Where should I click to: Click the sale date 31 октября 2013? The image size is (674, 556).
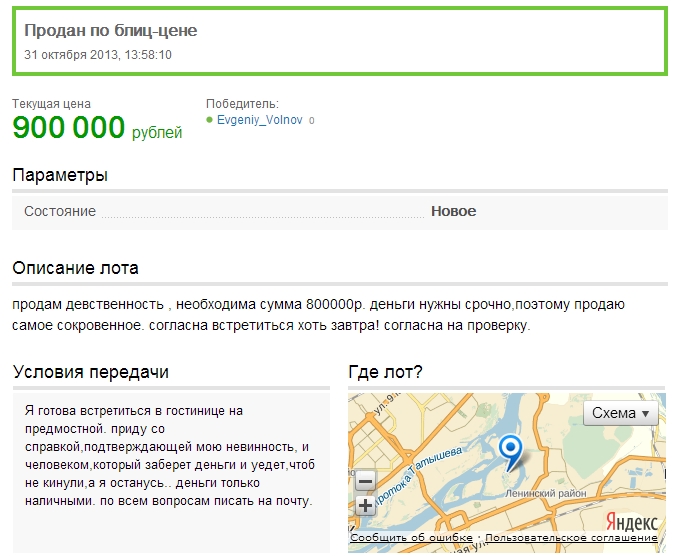click(x=98, y=55)
